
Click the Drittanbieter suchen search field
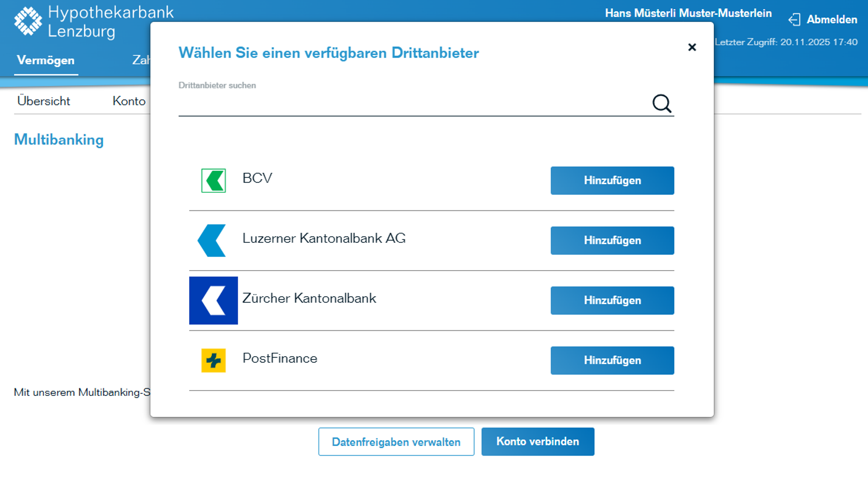tap(389, 107)
